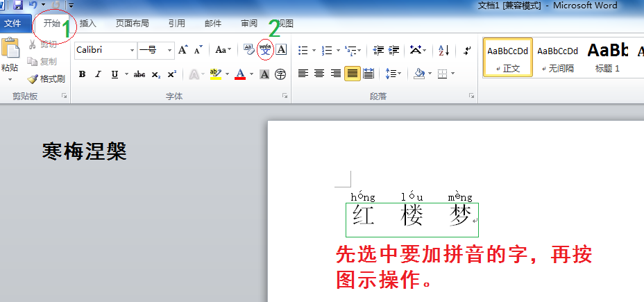
Task: Click the Increase Indent icon
Action: pos(394,51)
